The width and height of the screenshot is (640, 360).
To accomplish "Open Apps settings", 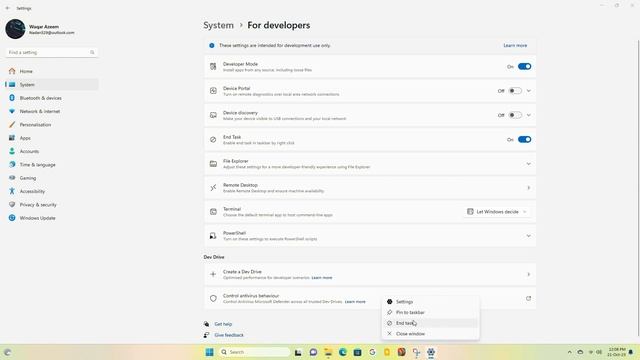I will point(51,138).
